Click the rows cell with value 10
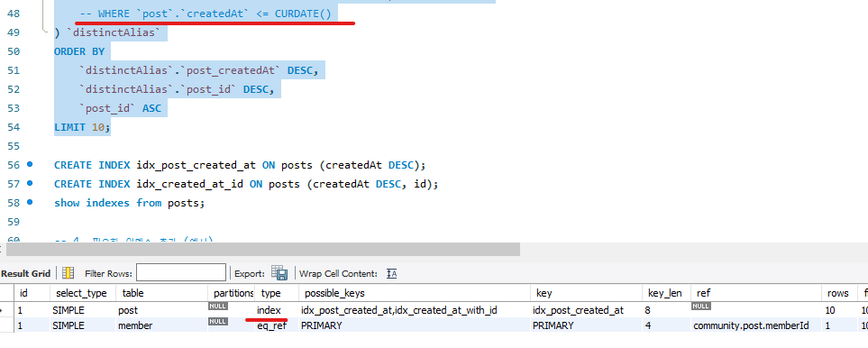Viewport: 868px width, 348px height. 838,310
